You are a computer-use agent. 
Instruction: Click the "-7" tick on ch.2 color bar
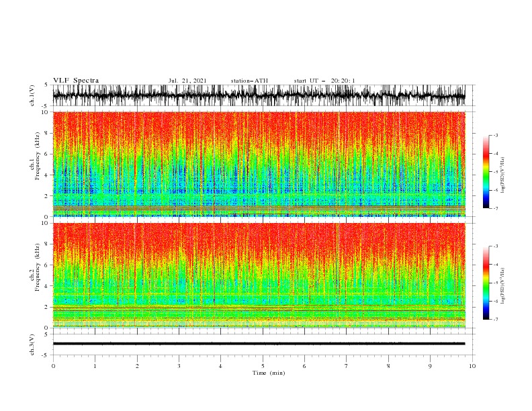pos(495,319)
